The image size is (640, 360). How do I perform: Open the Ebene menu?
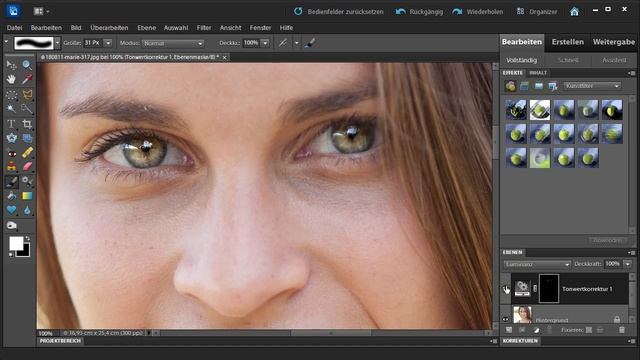pyautogui.click(x=147, y=28)
